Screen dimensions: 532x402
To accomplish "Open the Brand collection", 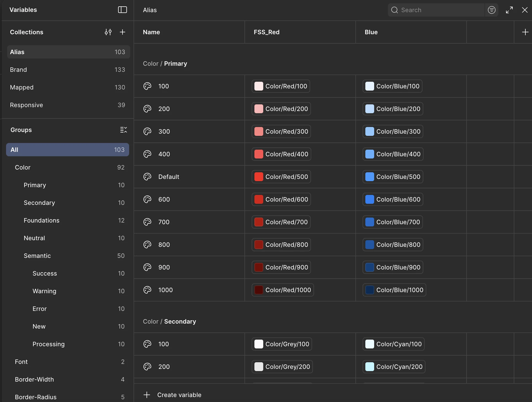I will click(x=68, y=70).
